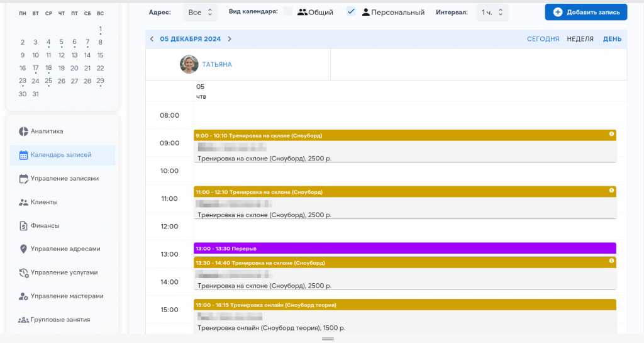Image resolution: width=644 pixels, height=343 pixels.
Task: Select date 18 in the mini calendar
Action: pyautogui.click(x=48, y=68)
